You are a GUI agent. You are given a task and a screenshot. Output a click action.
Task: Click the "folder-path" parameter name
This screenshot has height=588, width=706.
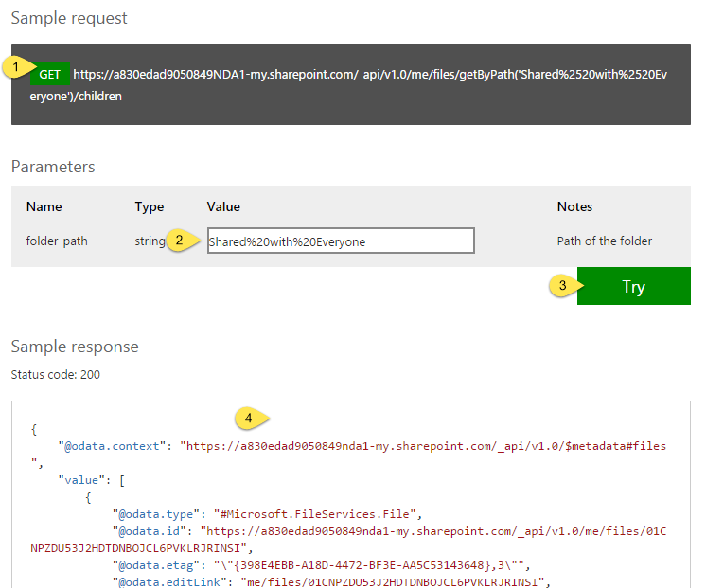pos(57,241)
